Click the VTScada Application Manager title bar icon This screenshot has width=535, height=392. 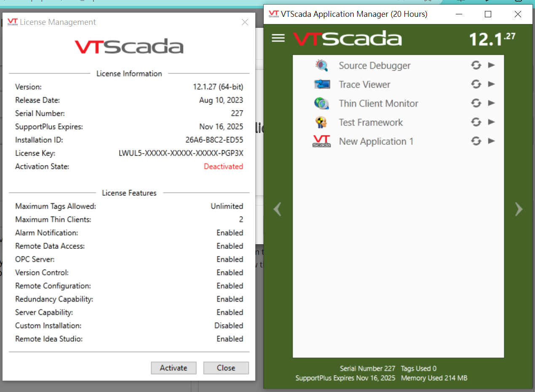[x=274, y=14]
